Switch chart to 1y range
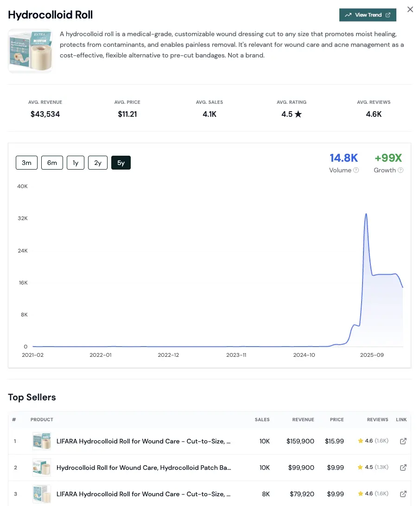The width and height of the screenshot is (420, 506). click(76, 163)
